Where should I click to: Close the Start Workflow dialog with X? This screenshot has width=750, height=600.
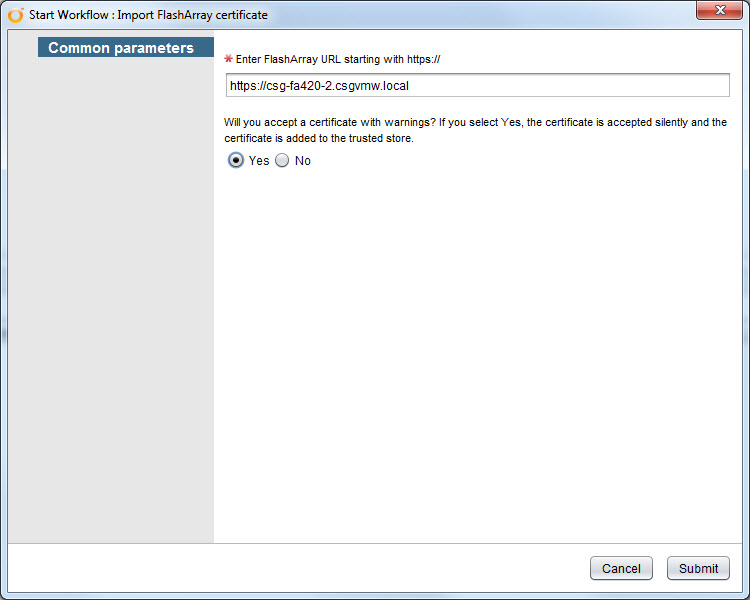point(719,10)
